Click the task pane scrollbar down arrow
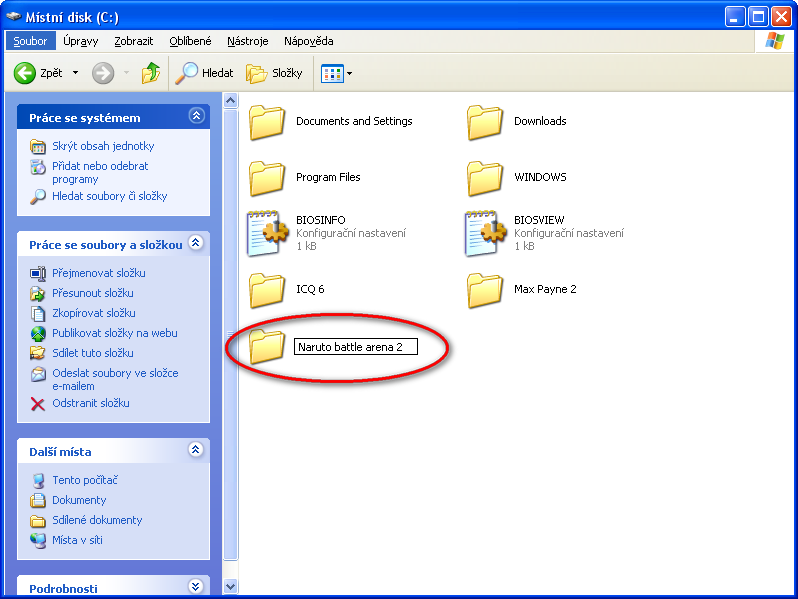 [x=231, y=586]
